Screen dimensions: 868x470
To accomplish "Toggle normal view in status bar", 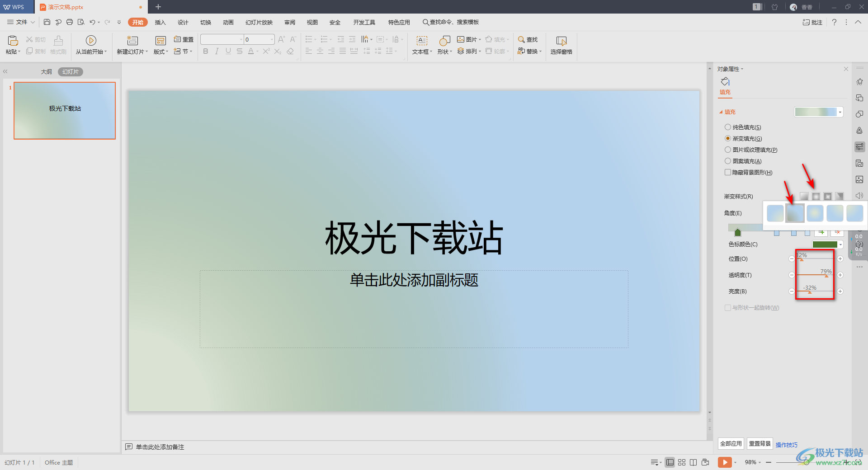I will (670, 462).
